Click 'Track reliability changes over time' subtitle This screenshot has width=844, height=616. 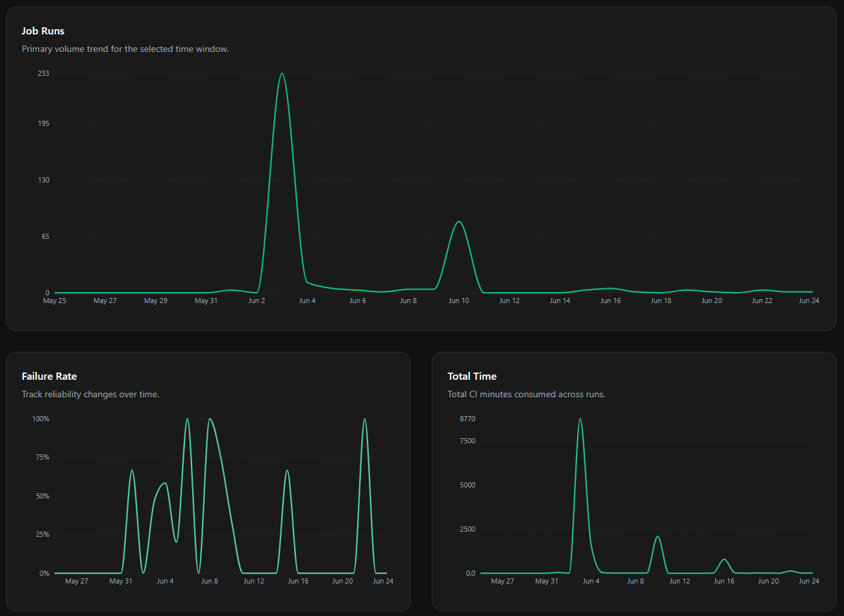click(x=90, y=394)
